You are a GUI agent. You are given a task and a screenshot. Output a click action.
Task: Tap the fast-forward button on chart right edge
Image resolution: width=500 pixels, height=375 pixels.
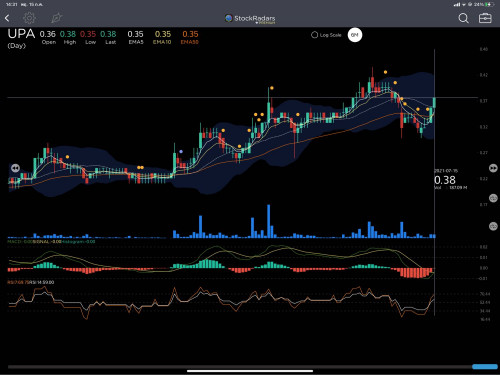(493, 168)
